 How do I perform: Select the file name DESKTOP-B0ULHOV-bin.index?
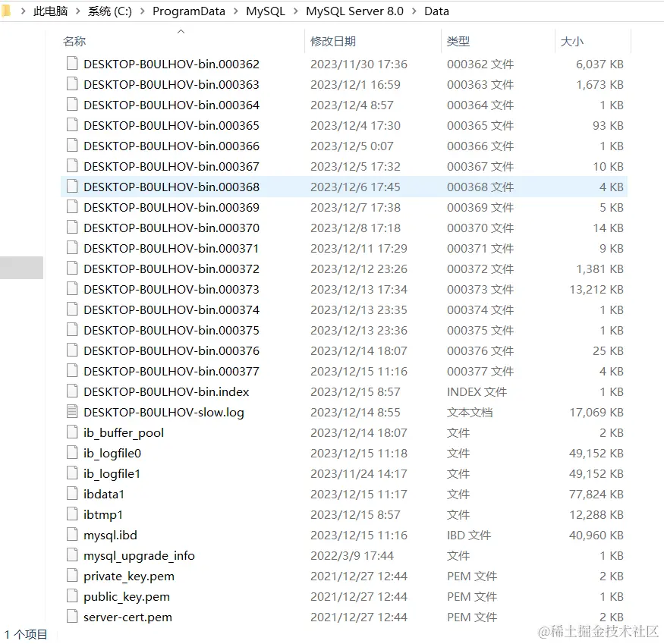pyautogui.click(x=166, y=391)
